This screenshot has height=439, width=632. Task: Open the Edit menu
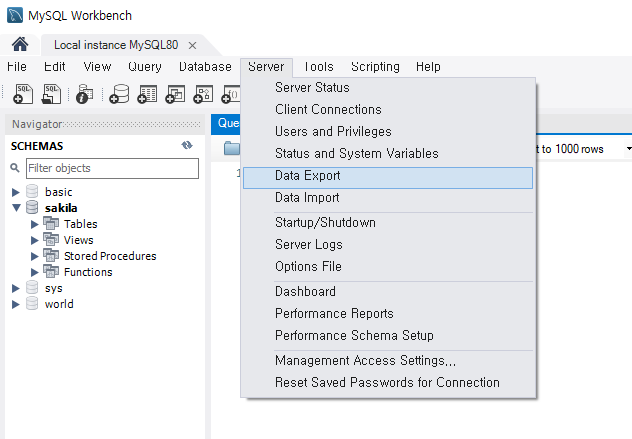[x=54, y=67]
